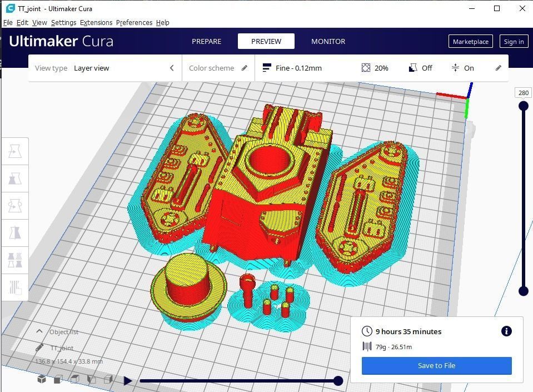Open the Settings menu
Image resolution: width=533 pixels, height=392 pixels.
(63, 22)
